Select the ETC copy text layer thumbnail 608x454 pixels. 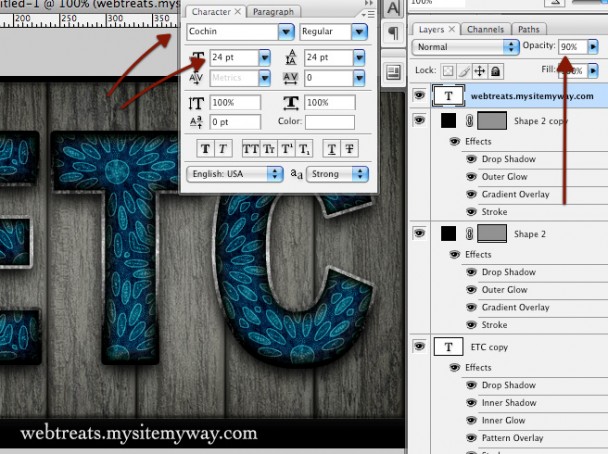[x=448, y=347]
